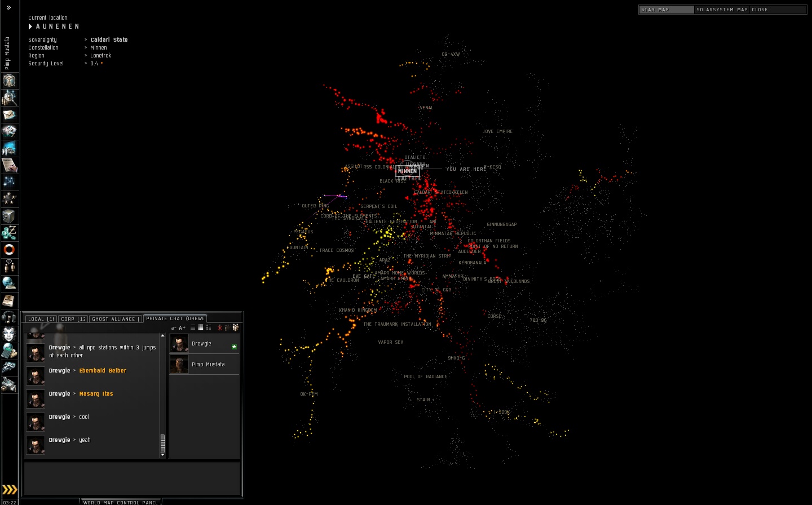
Task: Click Drewgie's portrait beside the 'yeah' message
Action: click(x=36, y=445)
